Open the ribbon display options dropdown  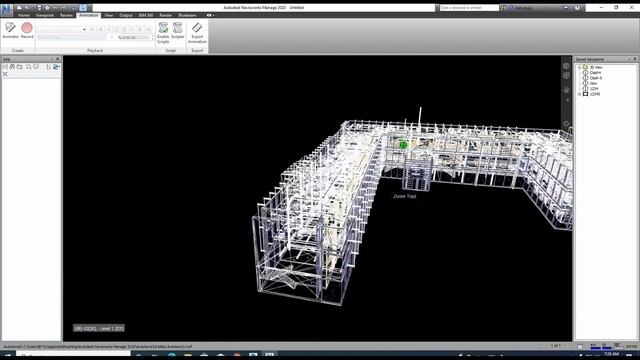coord(210,15)
